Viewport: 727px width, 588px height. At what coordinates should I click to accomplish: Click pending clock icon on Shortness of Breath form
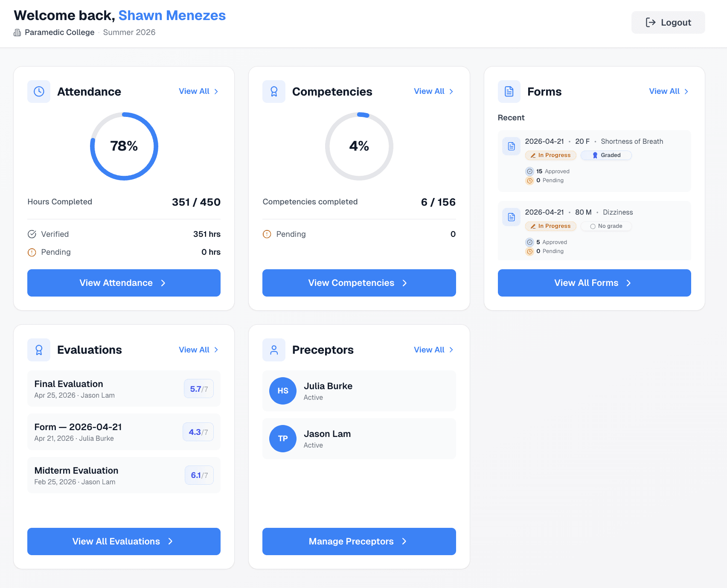coord(529,180)
